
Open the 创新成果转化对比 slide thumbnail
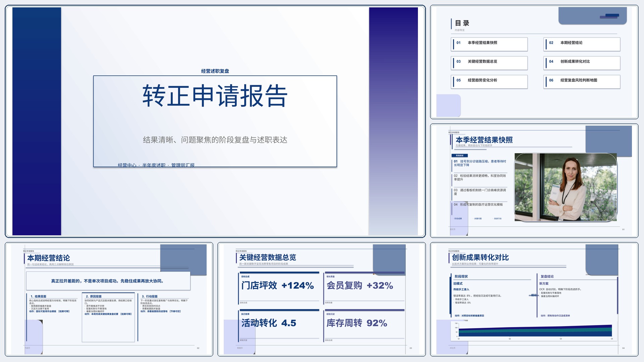pos(534,299)
